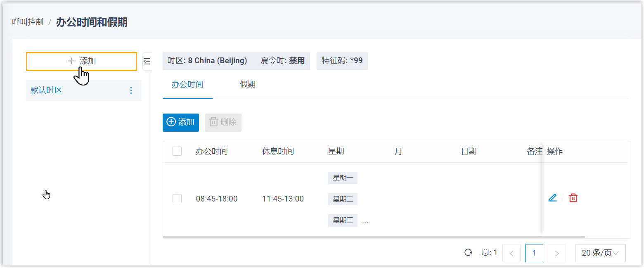This screenshot has width=644, height=268.
Task: Go to previous page arrow
Action: pyautogui.click(x=511, y=253)
